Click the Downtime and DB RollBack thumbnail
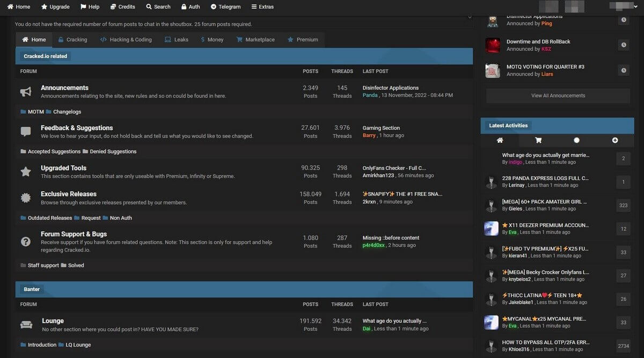644x358 pixels. (493, 45)
